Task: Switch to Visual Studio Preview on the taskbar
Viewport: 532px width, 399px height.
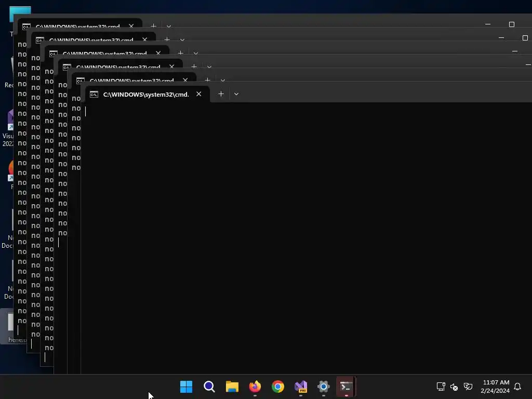Action: pyautogui.click(x=301, y=387)
